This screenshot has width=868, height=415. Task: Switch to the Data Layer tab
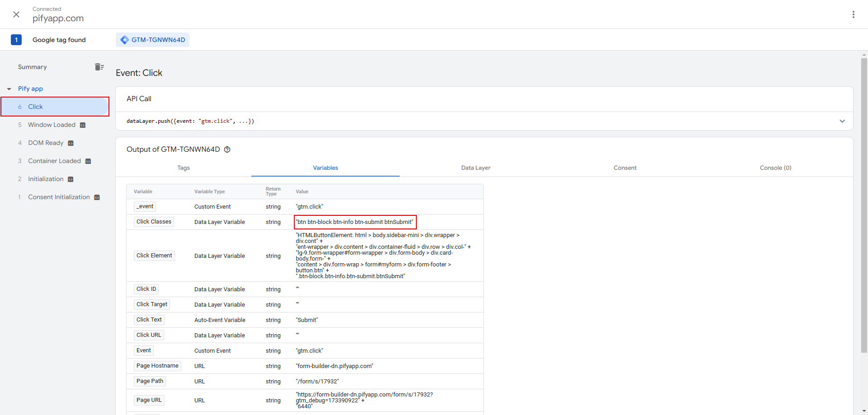[x=476, y=168]
